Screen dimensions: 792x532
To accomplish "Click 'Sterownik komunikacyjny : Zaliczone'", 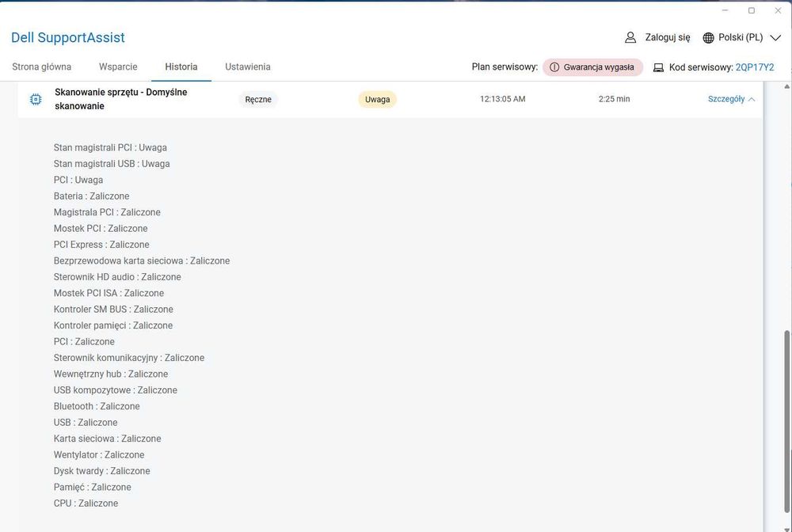I will pyautogui.click(x=129, y=357).
